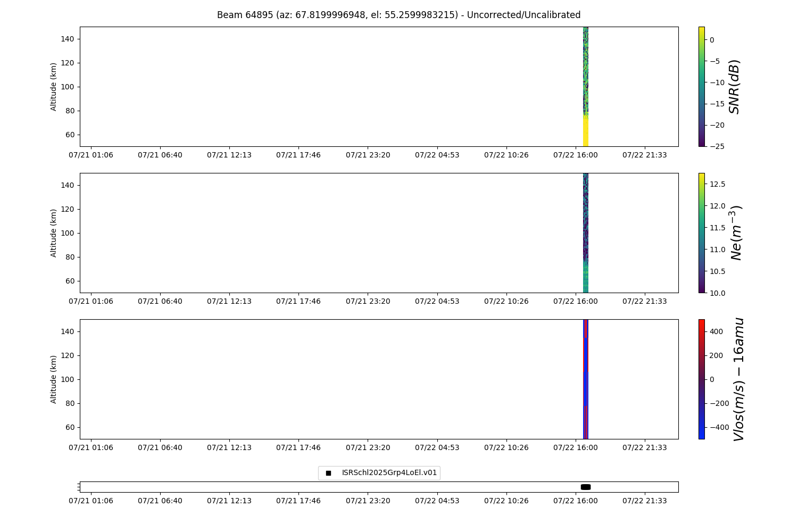This screenshot has width=798, height=532.
Task: Click the Vlos velocity colorbar
Action: tap(701, 379)
